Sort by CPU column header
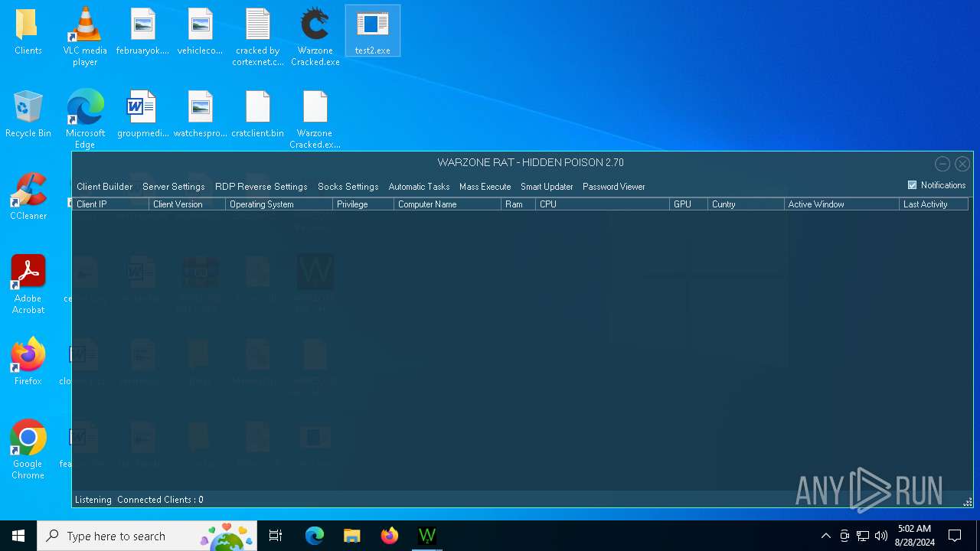This screenshot has width=980, height=551. [602, 204]
